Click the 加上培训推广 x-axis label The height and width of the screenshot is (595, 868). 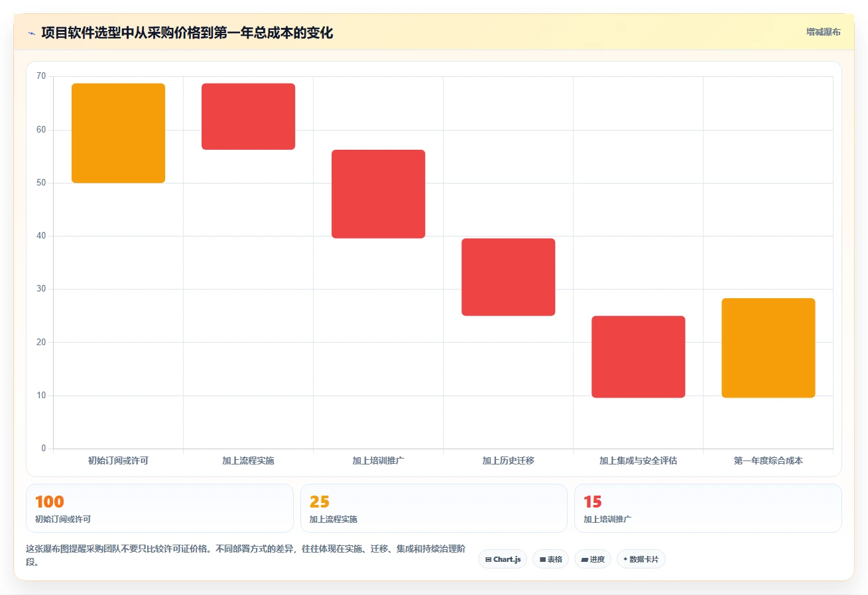tap(378, 460)
